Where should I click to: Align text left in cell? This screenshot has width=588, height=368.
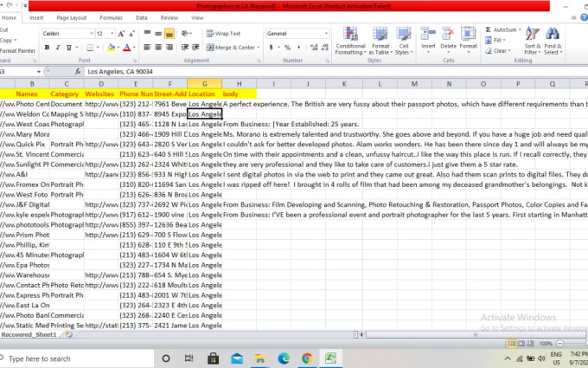147,48
